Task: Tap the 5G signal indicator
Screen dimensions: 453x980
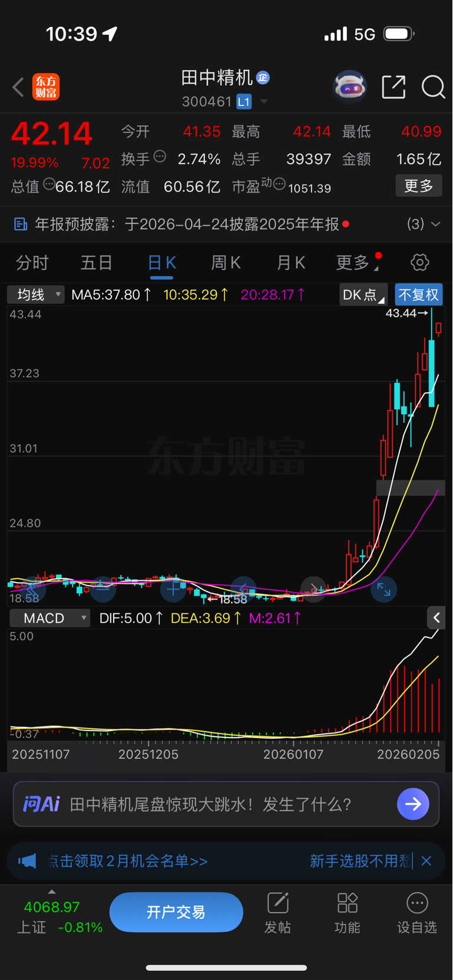Action: 365,34
